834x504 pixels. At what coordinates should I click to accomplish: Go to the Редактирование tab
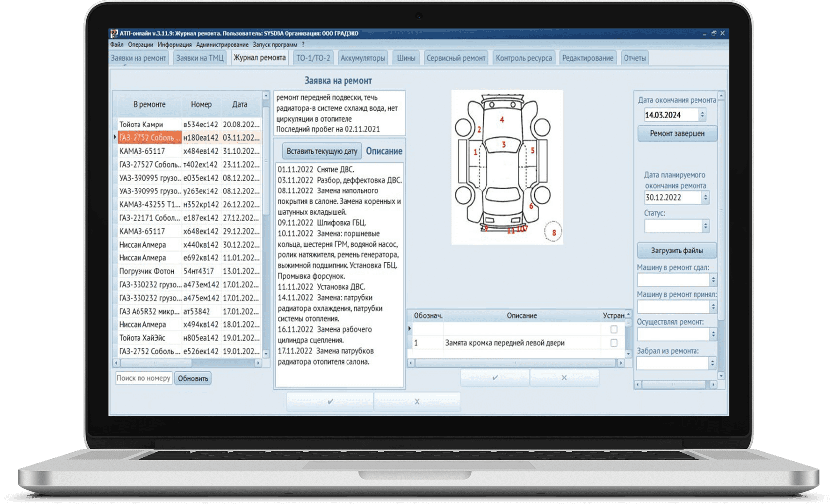tap(588, 58)
